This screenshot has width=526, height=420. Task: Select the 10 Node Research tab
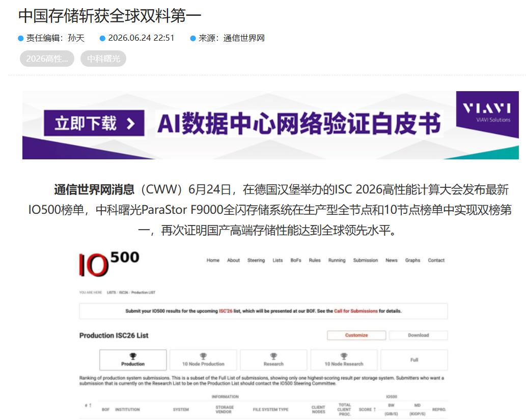[344, 359]
